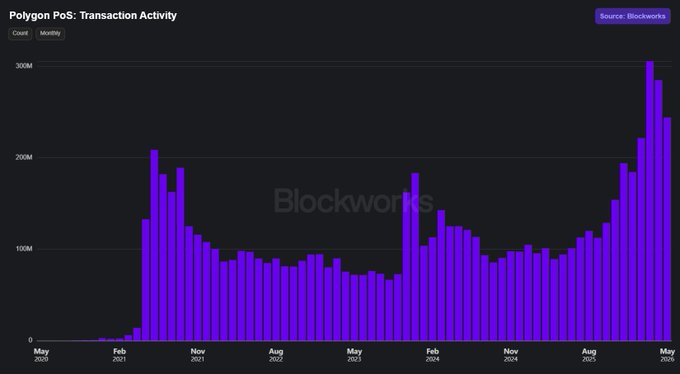The width and height of the screenshot is (680, 374).
Task: Click the Aug 2025 x-axis label
Action: tap(589, 355)
